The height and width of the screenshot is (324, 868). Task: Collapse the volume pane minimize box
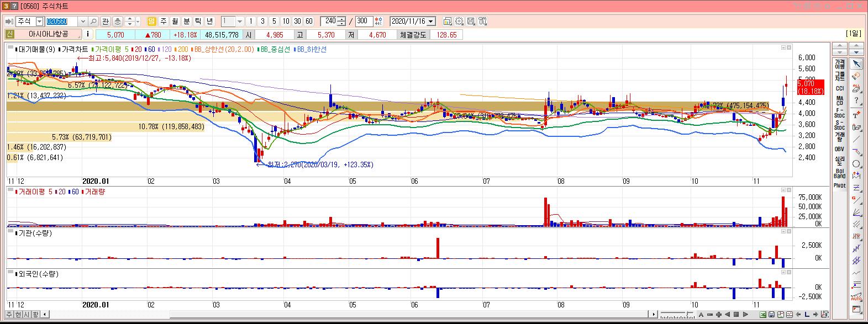[x=783, y=190]
